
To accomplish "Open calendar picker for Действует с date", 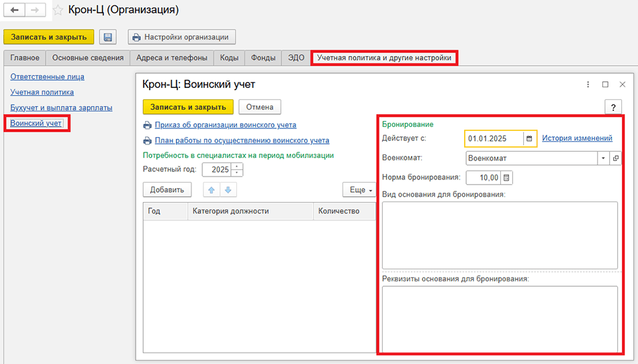I will click(529, 138).
